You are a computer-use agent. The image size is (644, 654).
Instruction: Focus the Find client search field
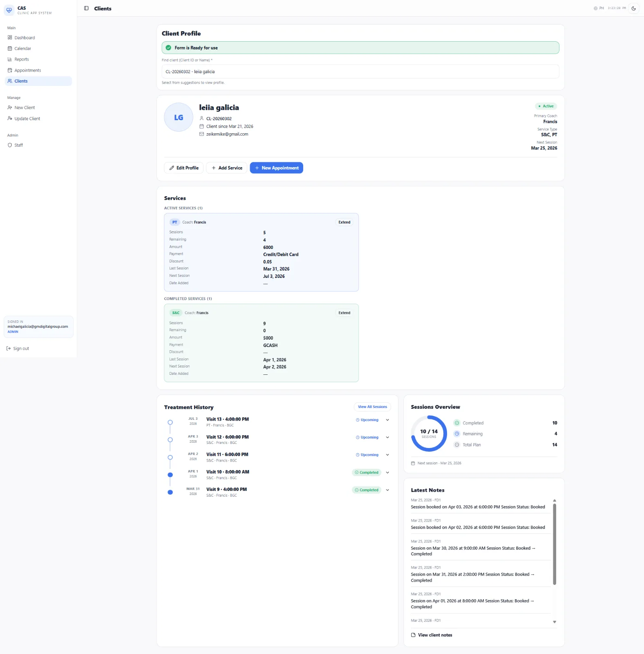click(x=360, y=72)
